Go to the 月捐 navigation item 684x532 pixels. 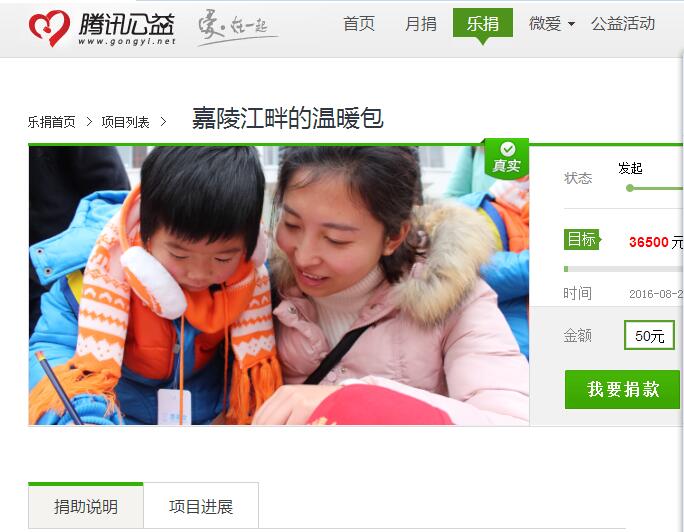click(421, 24)
